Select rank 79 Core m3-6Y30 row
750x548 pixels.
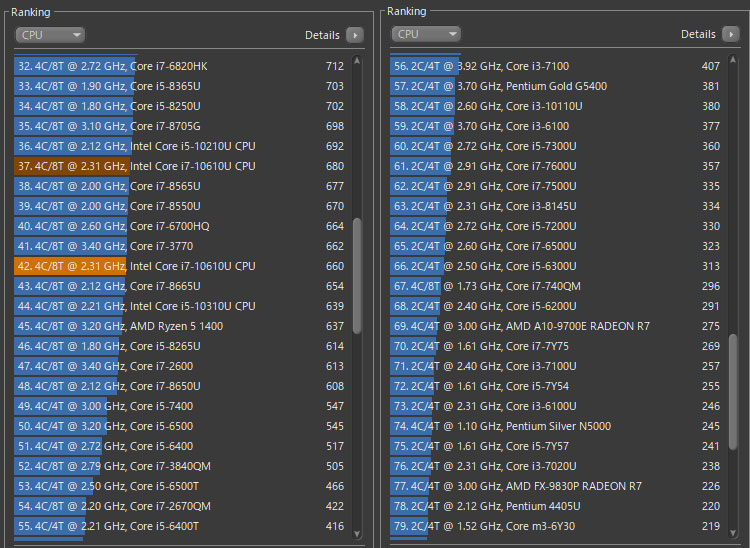click(557, 526)
